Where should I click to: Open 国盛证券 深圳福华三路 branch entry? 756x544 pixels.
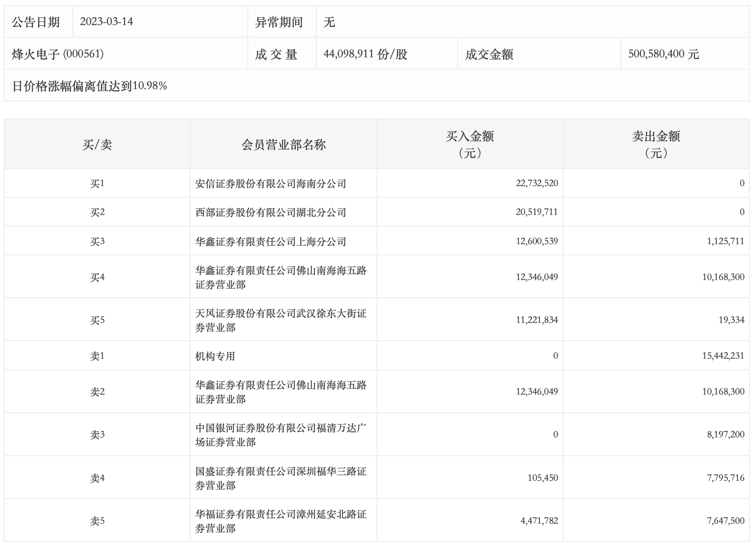[x=281, y=478]
